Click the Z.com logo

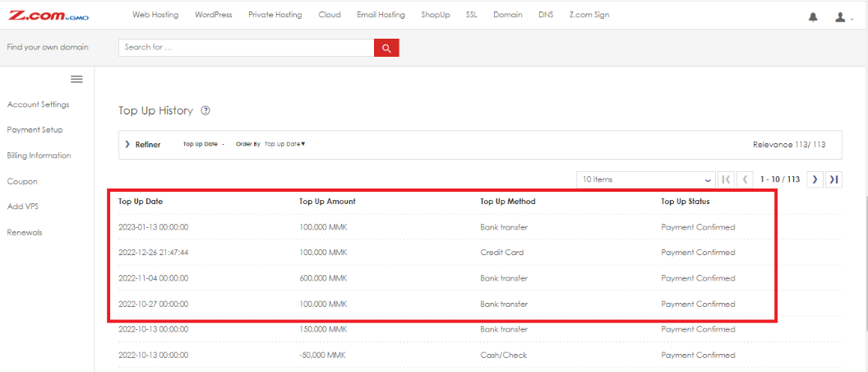(x=48, y=16)
